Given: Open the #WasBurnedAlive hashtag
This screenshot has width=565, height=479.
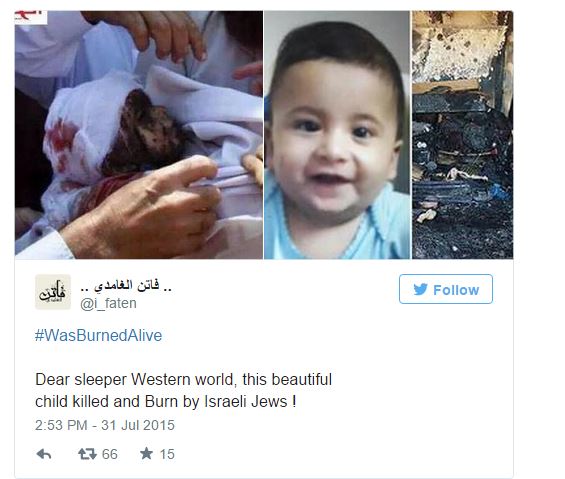Looking at the screenshot, I should [98, 335].
